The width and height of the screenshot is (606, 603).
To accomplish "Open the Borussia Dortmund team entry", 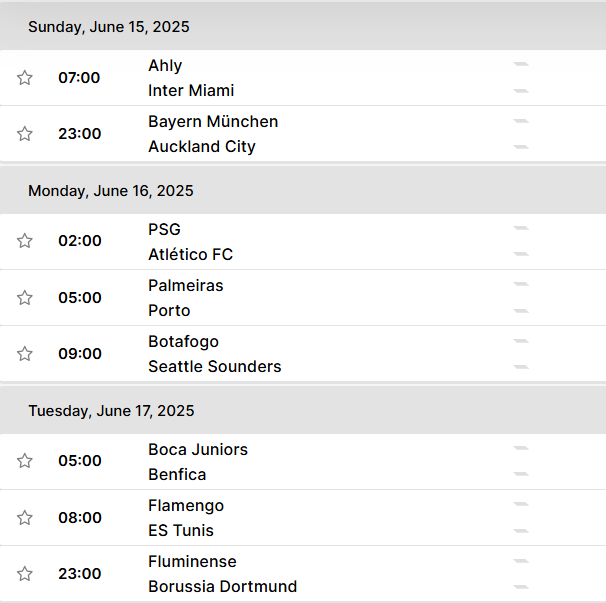I will click(x=223, y=586).
